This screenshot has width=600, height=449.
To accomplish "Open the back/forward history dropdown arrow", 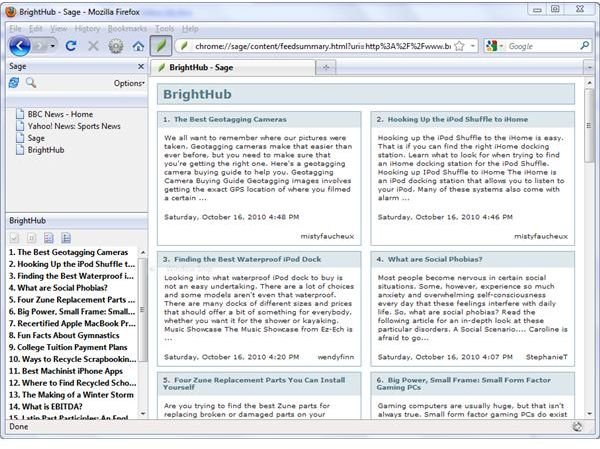I will coord(53,46).
